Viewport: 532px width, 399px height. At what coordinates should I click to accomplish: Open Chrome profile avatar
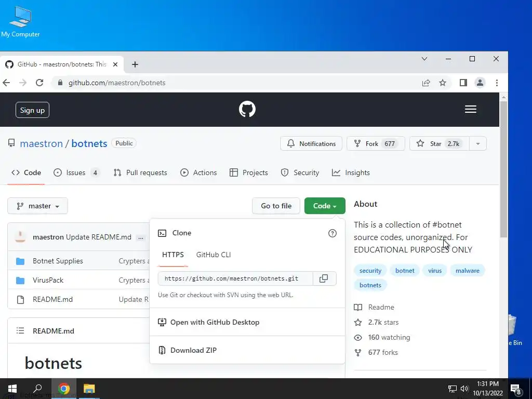click(480, 83)
